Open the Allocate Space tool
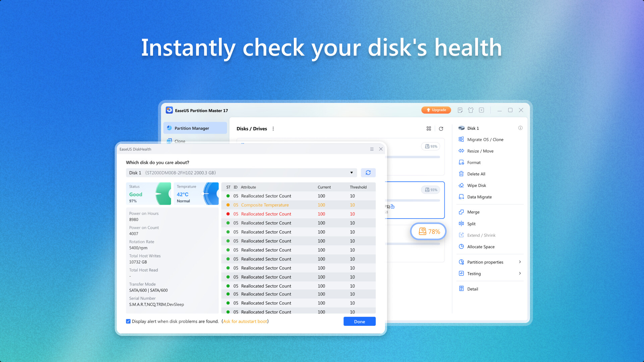Image resolution: width=644 pixels, height=362 pixels. pyautogui.click(x=481, y=247)
